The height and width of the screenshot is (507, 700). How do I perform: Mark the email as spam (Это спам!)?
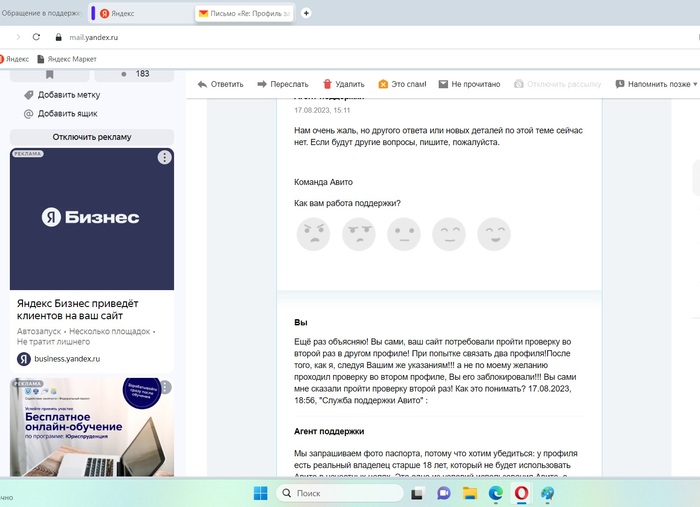[402, 84]
